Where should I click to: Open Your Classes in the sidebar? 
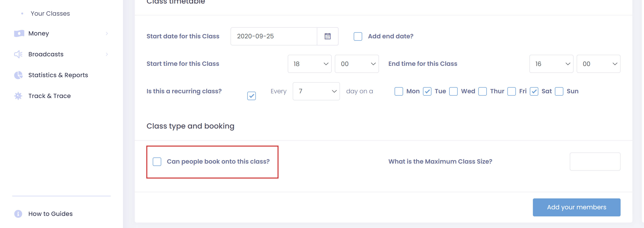(50, 13)
